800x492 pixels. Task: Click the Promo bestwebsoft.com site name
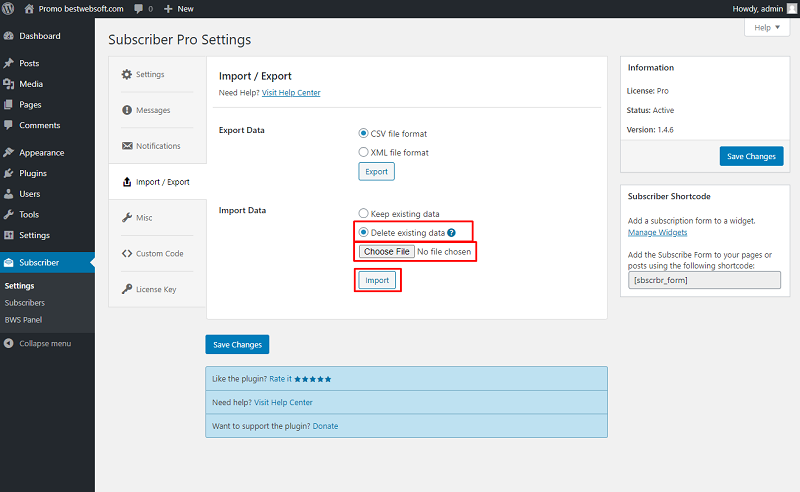[81, 9]
